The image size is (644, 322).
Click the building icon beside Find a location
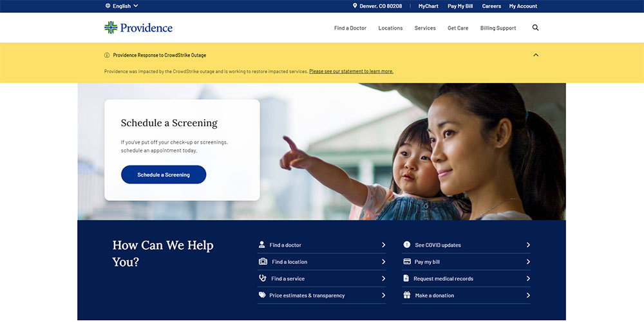pyautogui.click(x=263, y=261)
